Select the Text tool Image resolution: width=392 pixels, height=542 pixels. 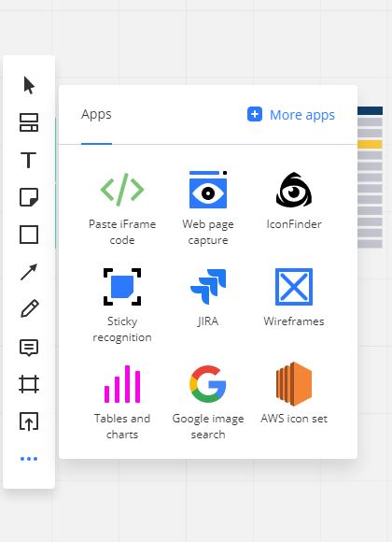pyautogui.click(x=29, y=160)
